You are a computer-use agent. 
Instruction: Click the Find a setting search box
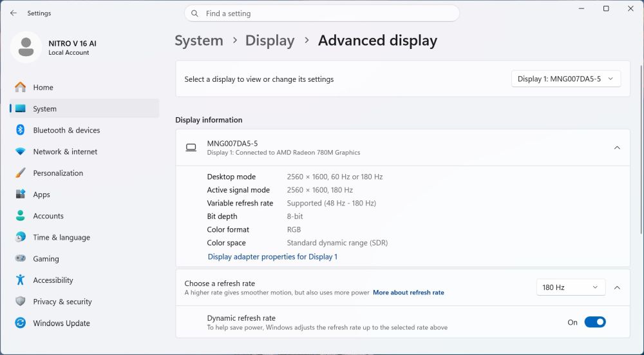tap(321, 14)
